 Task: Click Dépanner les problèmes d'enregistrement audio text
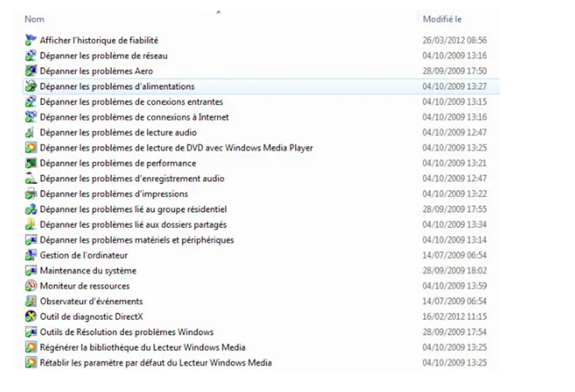[132, 178]
